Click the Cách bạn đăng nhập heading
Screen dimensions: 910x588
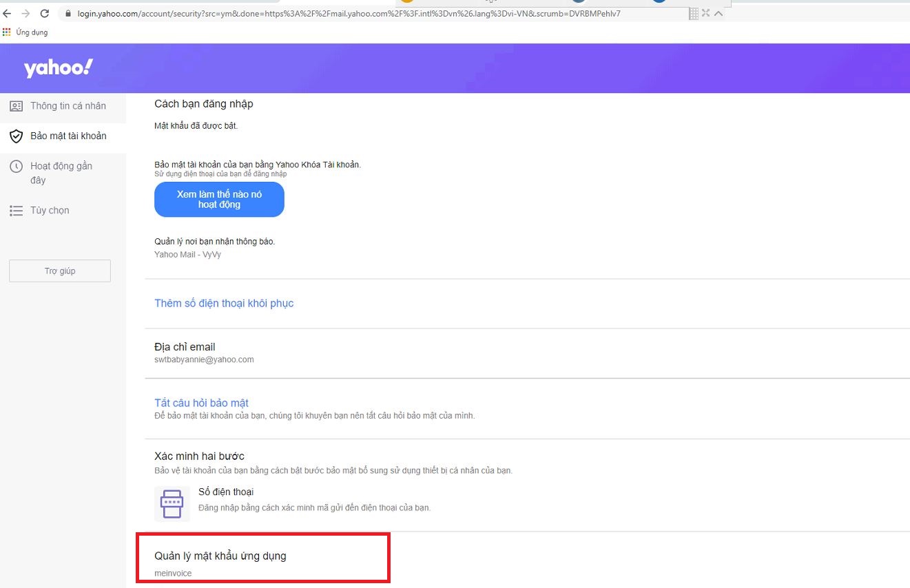click(204, 104)
